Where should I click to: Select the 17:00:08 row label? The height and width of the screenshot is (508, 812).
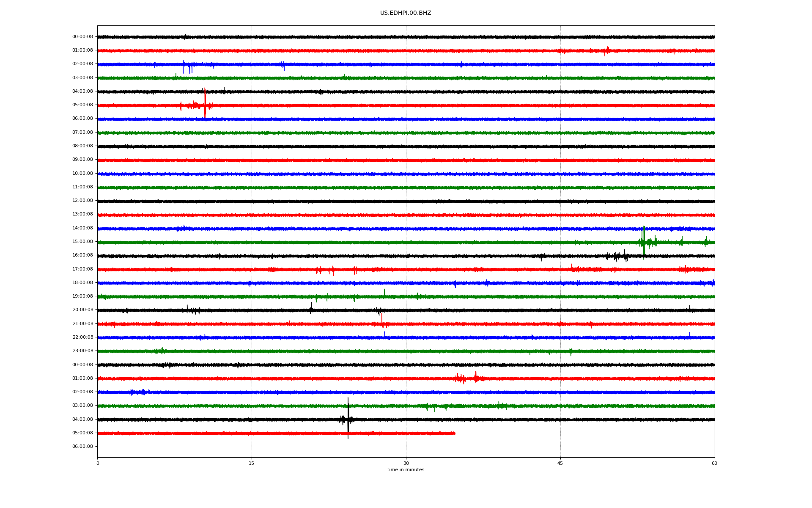point(82,269)
